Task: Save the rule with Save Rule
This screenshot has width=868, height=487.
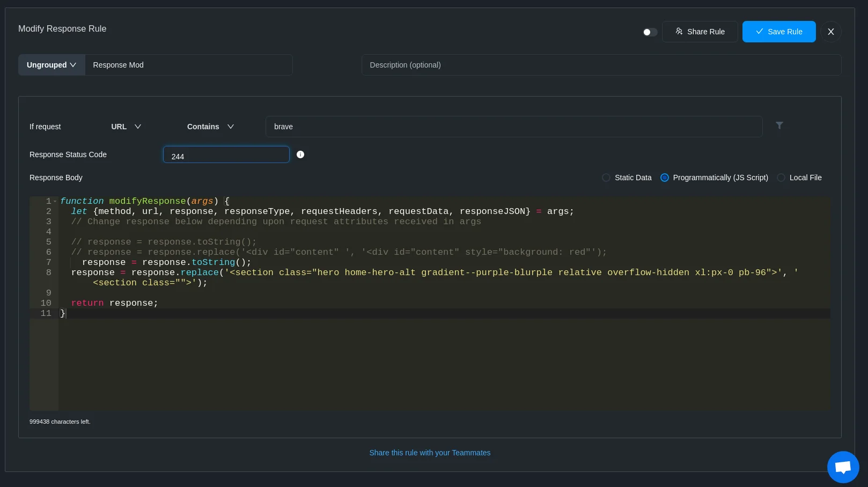Action: [x=779, y=32]
